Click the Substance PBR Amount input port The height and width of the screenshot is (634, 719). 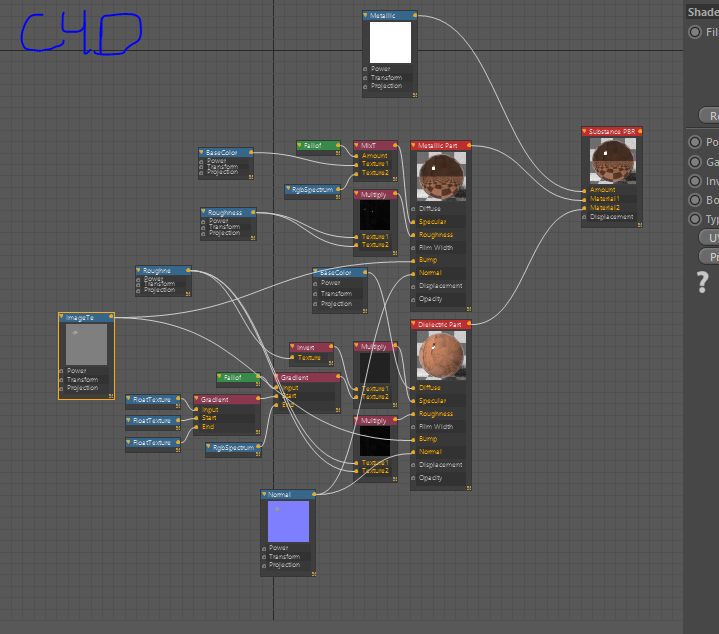tap(584, 191)
